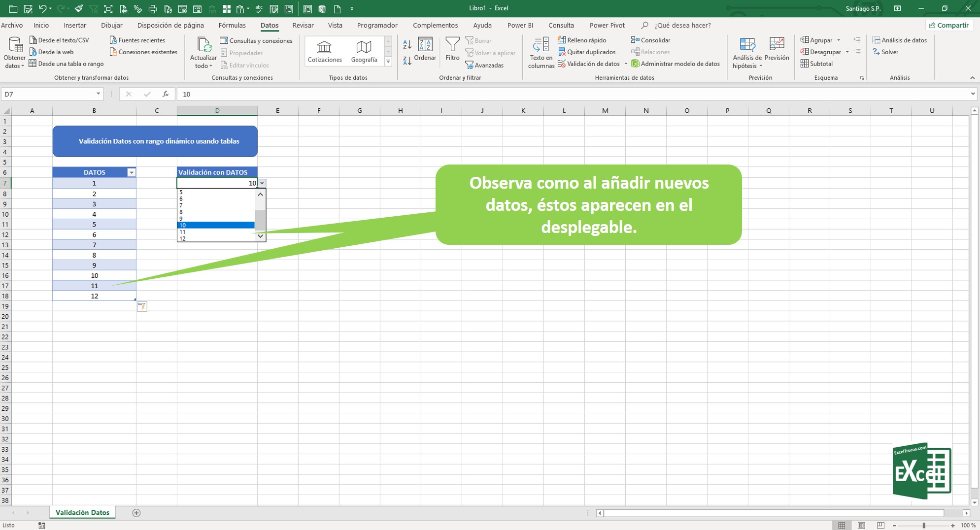Sort ascending with the A-Z icon
Image resolution: width=980 pixels, height=530 pixels.
(407, 45)
